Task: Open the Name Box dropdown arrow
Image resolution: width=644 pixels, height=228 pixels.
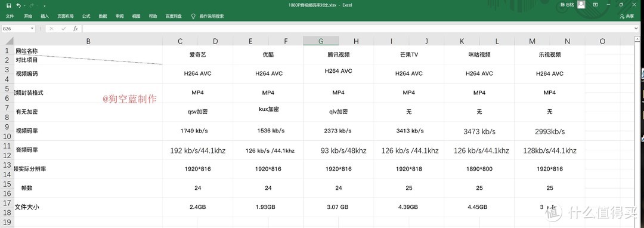Action: click(x=32, y=28)
